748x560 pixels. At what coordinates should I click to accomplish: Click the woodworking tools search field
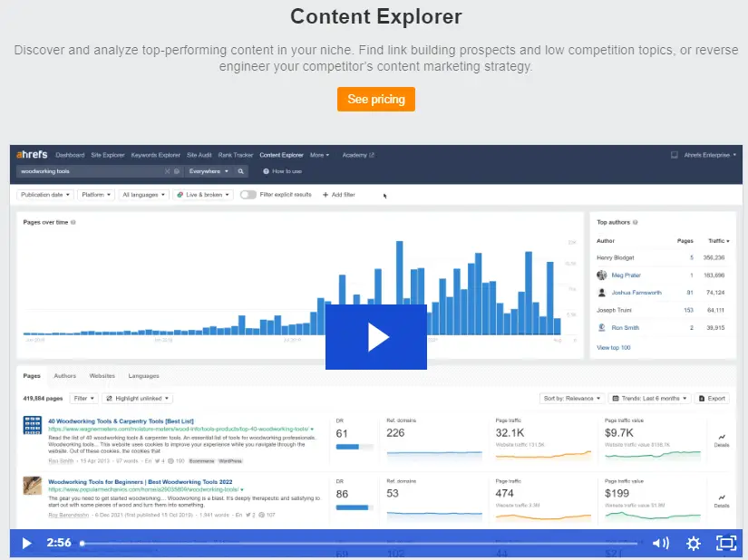click(x=91, y=171)
